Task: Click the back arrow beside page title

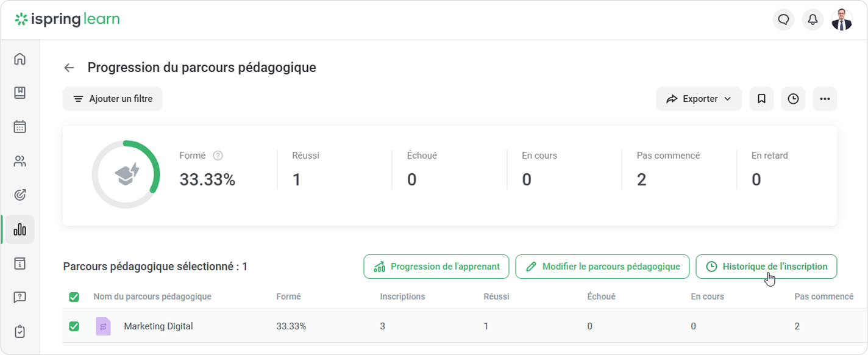Action: click(69, 68)
